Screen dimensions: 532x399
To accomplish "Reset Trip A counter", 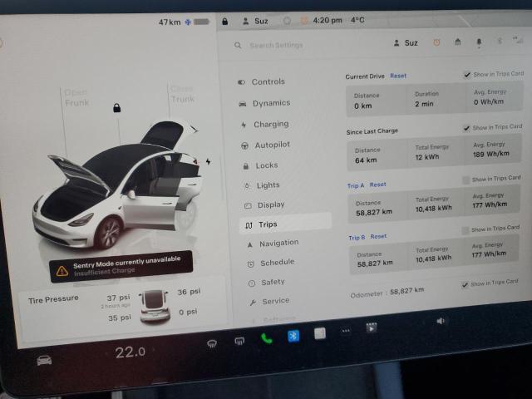I will (x=377, y=185).
